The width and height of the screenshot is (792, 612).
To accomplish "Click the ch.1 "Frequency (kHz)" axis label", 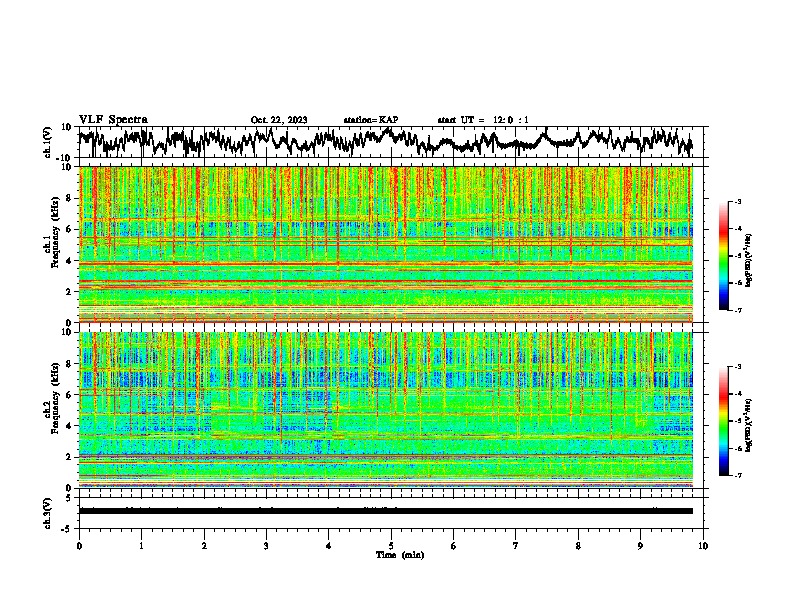I will (x=56, y=233).
